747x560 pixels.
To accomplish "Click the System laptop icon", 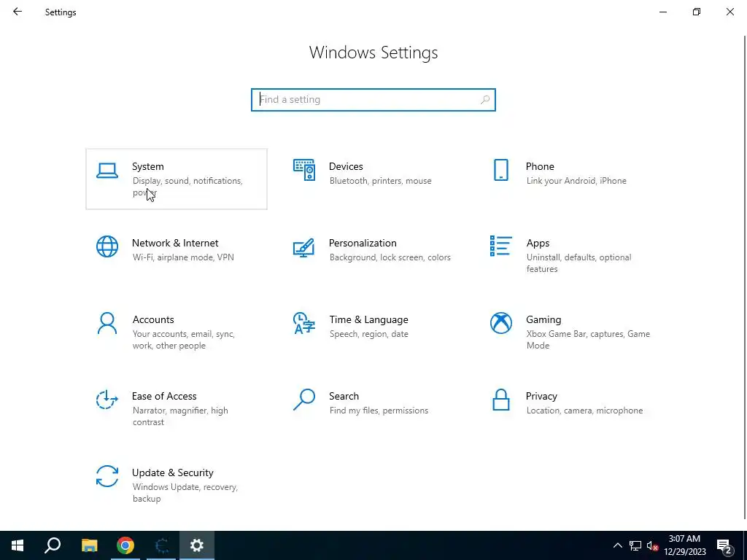I will [107, 171].
